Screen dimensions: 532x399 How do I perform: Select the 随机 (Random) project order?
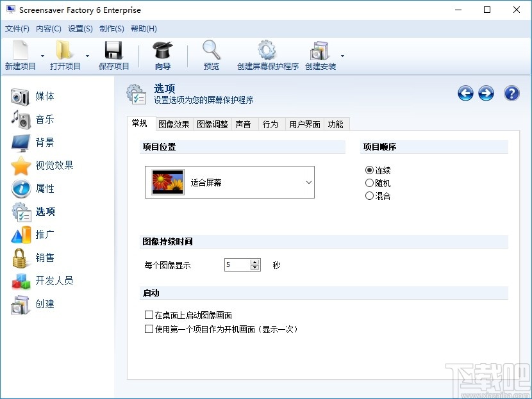[x=370, y=184]
